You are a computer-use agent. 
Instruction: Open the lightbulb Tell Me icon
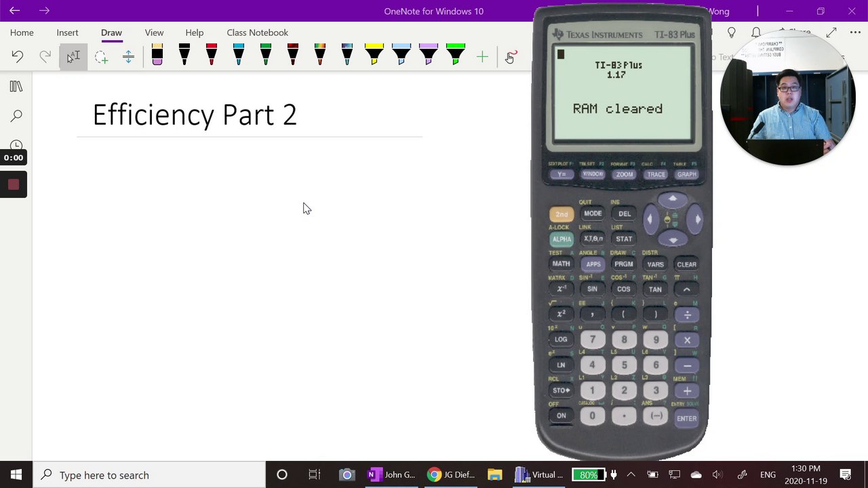(x=732, y=33)
